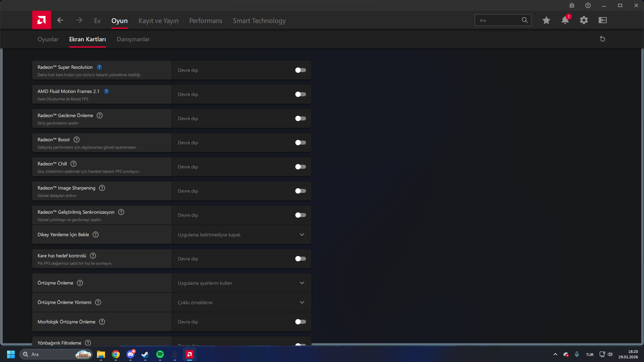Image resolution: width=644 pixels, height=362 pixels.
Task: Click the AMD logo home icon
Action: (42, 20)
